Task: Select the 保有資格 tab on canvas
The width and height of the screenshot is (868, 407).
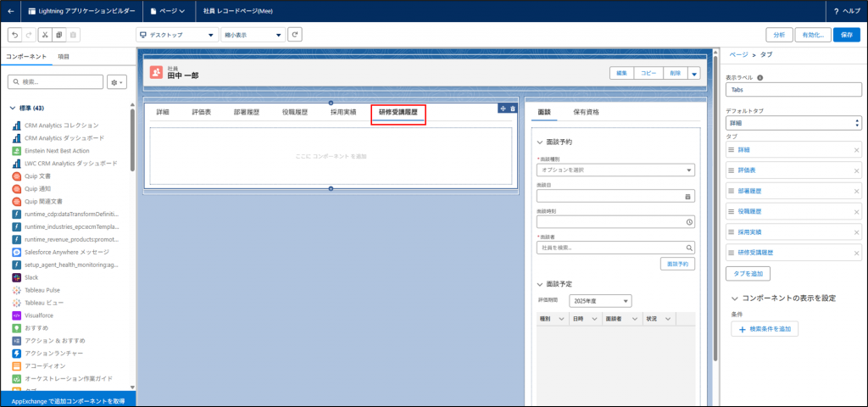Action: [586, 112]
